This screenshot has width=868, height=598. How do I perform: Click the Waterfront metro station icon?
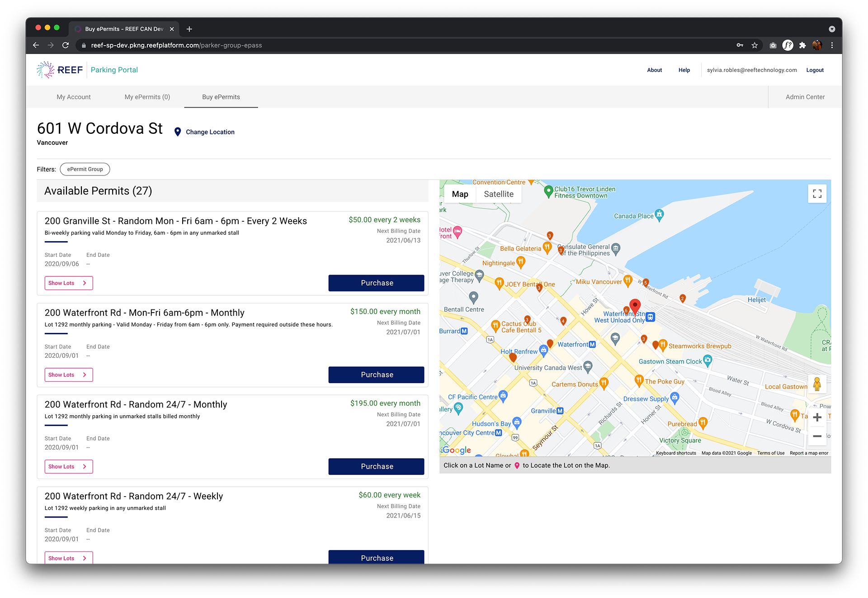point(592,345)
